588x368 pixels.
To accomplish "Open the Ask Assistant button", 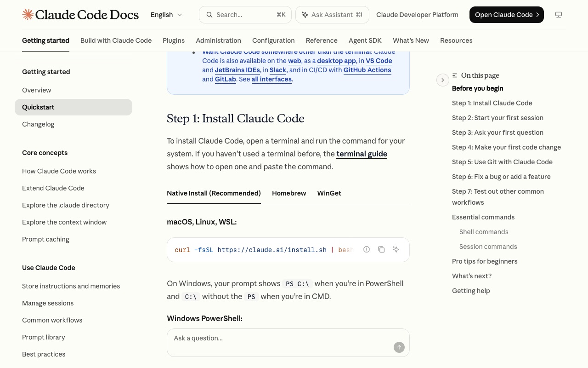I will click(x=332, y=15).
